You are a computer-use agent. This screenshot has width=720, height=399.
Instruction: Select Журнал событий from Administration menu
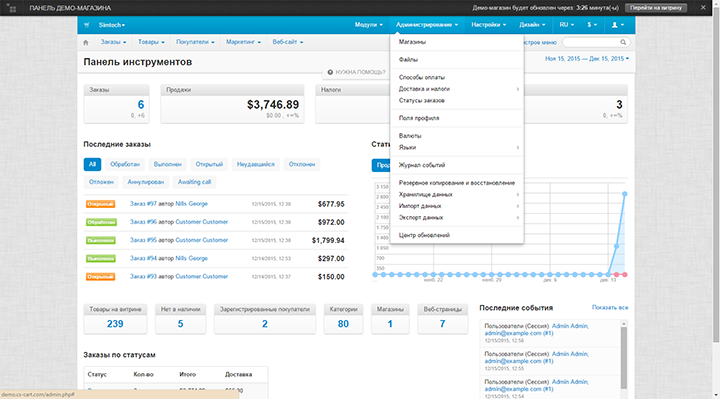pyautogui.click(x=422, y=165)
